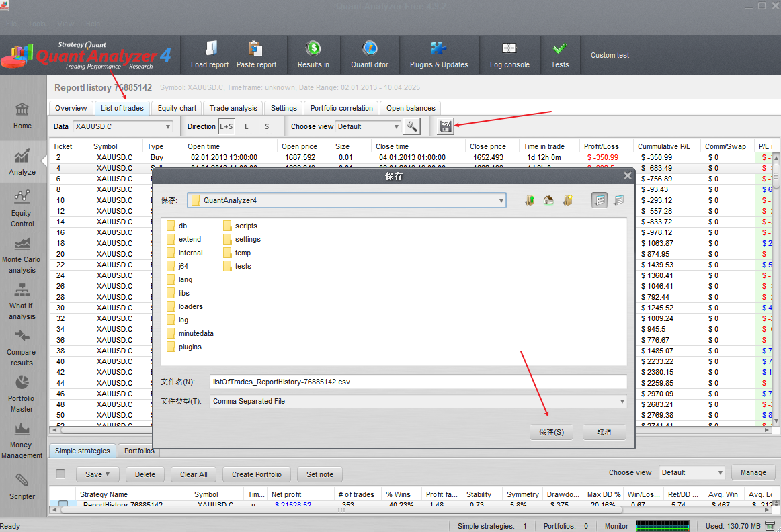Go to Home in sidebar

[22, 116]
